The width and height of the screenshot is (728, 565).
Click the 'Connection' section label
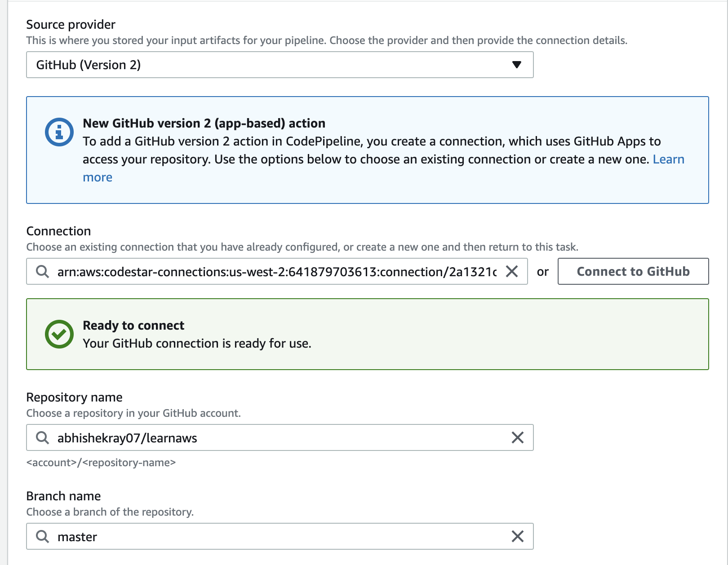(59, 231)
